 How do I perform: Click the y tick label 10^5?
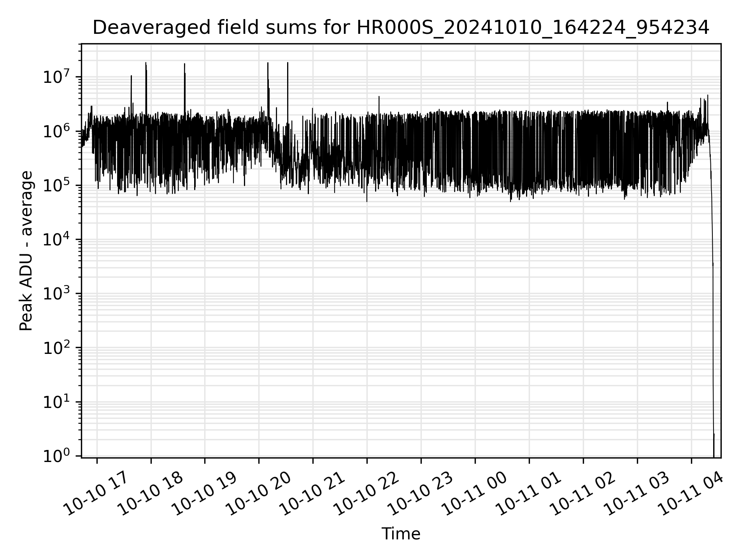pyautogui.click(x=56, y=185)
